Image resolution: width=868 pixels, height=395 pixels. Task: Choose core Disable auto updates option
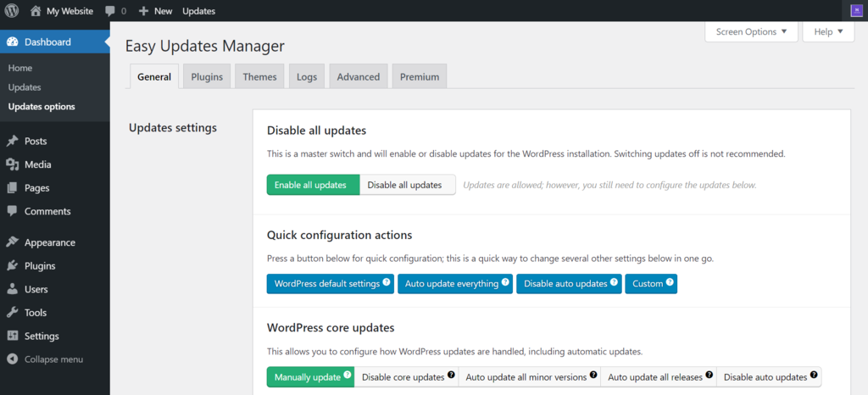coord(769,376)
